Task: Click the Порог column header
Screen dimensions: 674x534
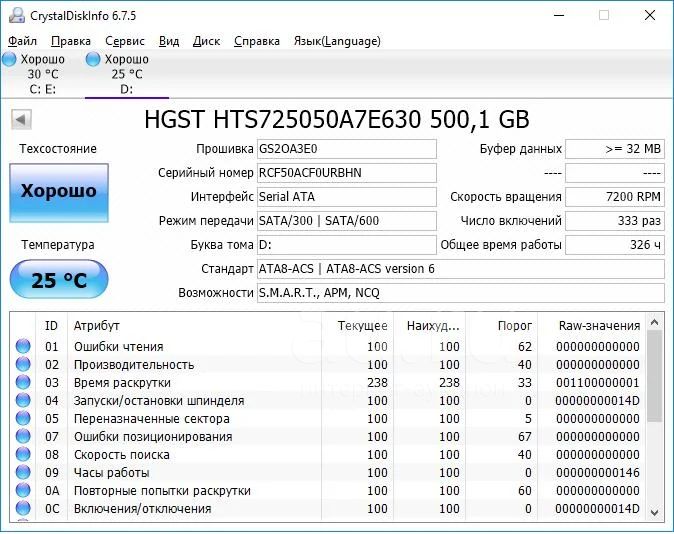Action: (501, 326)
